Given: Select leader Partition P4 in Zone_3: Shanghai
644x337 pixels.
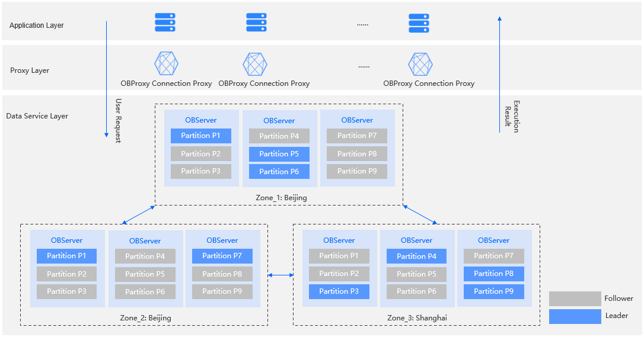Looking at the screenshot, I should click(x=416, y=256).
